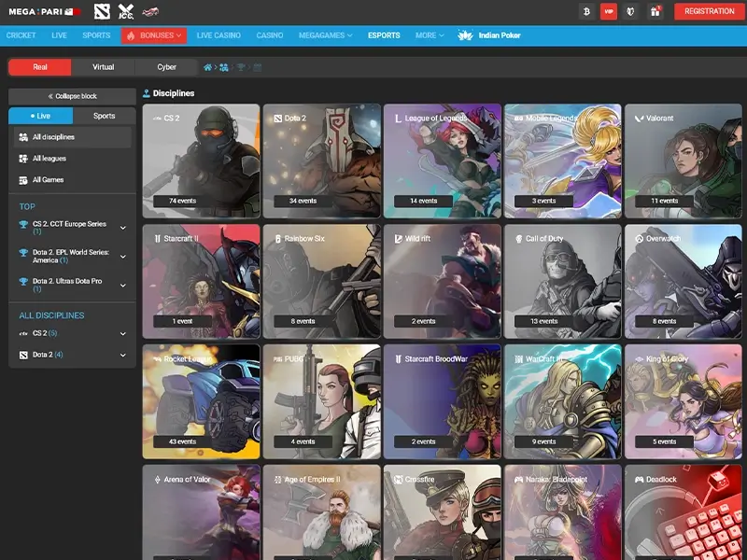Expand Dota 2 (4) discipline list

click(x=123, y=356)
